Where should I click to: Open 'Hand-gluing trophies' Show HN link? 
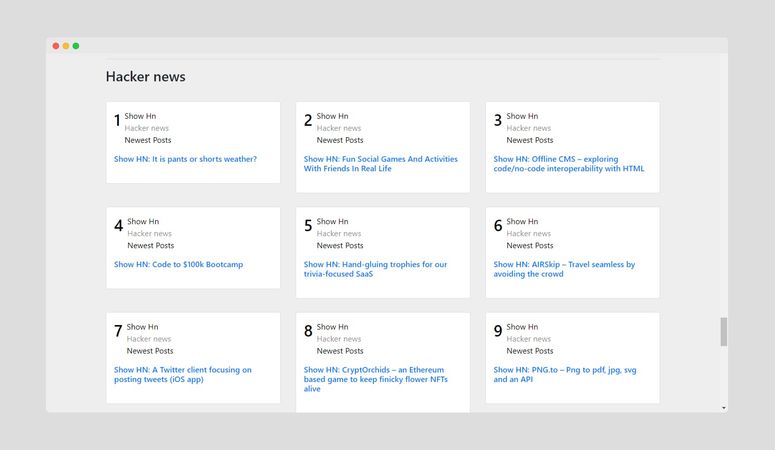(x=375, y=269)
